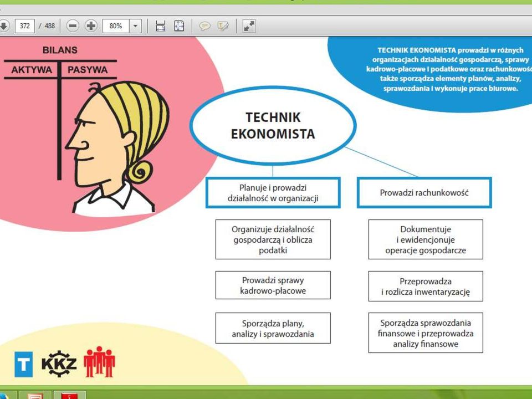Click the woman economist illustration

pyautogui.click(x=117, y=147)
